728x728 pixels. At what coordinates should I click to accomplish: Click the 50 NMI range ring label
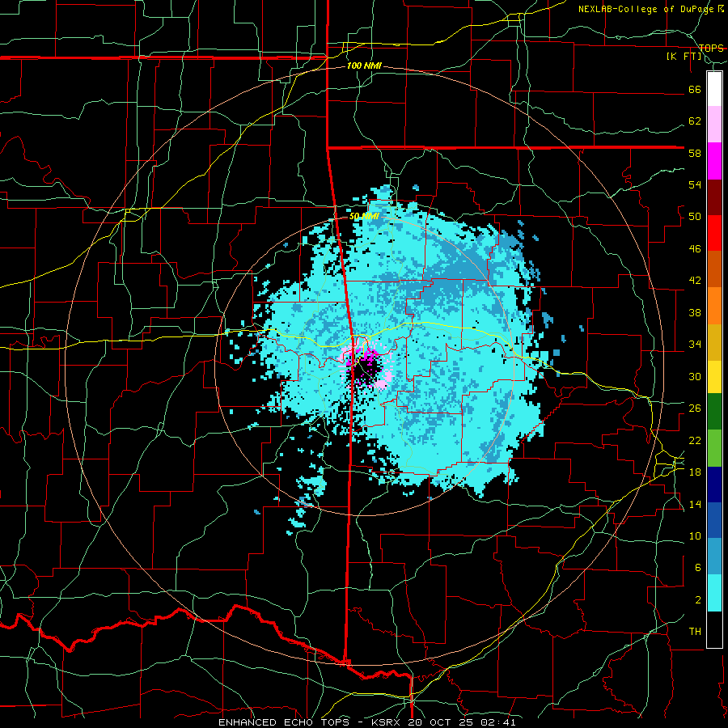coord(365,216)
